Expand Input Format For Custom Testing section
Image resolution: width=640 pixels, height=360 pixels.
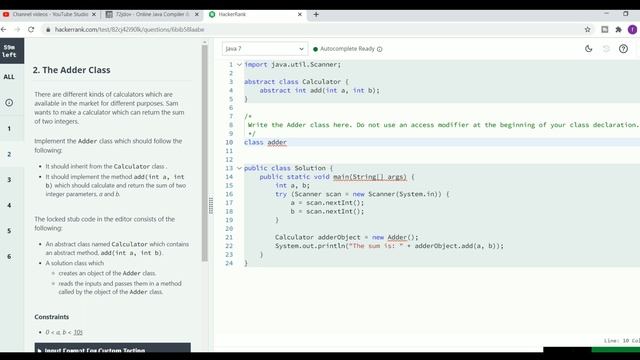pyautogui.click(x=113, y=348)
